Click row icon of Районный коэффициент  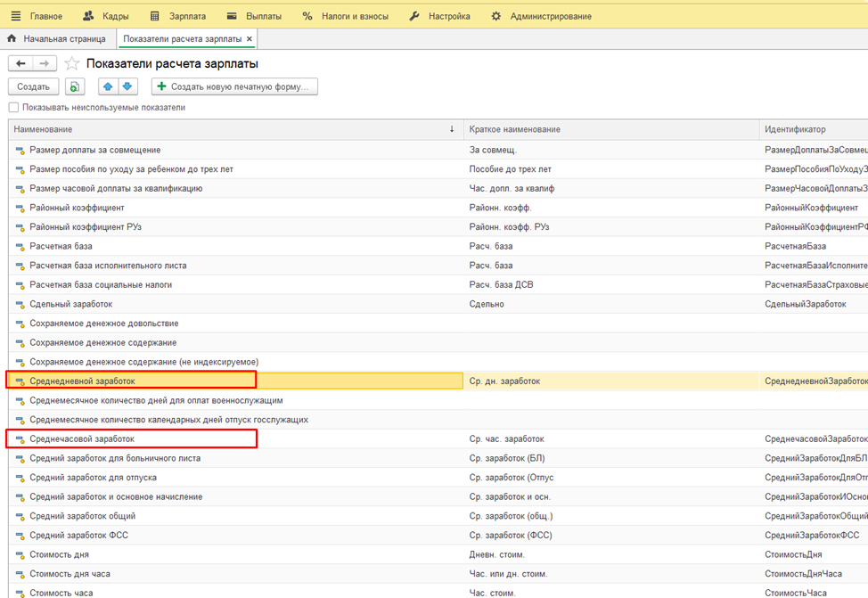tap(20, 208)
